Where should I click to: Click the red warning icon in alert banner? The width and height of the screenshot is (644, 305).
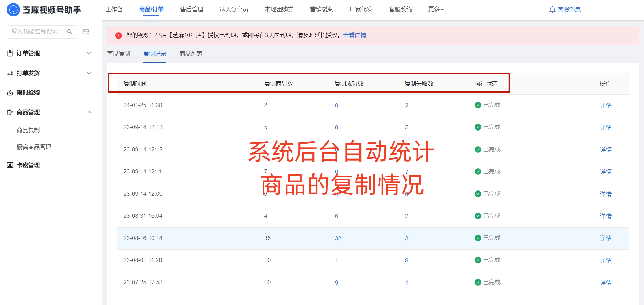click(x=119, y=35)
